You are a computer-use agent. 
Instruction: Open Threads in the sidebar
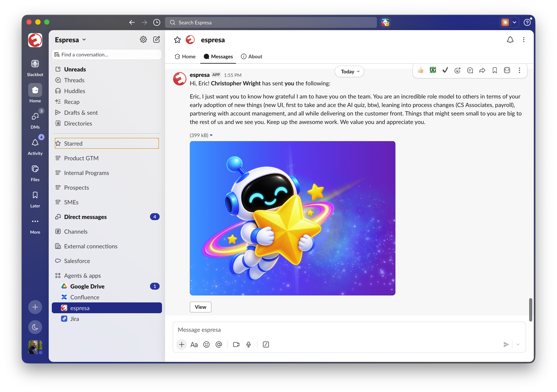pos(107,80)
